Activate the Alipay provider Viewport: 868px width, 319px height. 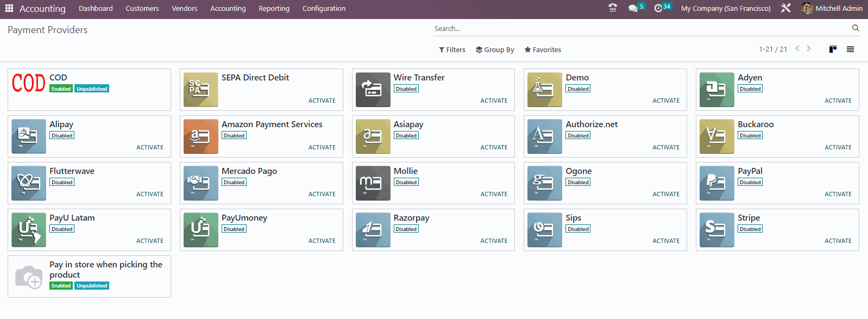pyautogui.click(x=150, y=147)
